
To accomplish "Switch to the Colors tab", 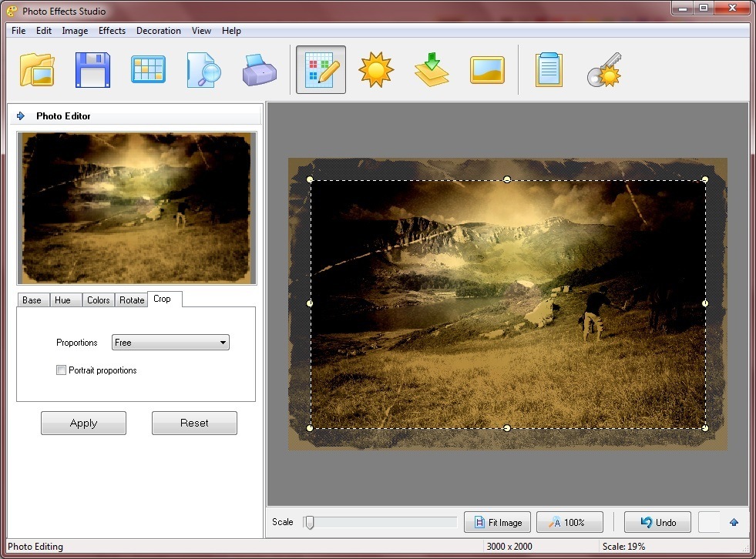I will coord(98,300).
